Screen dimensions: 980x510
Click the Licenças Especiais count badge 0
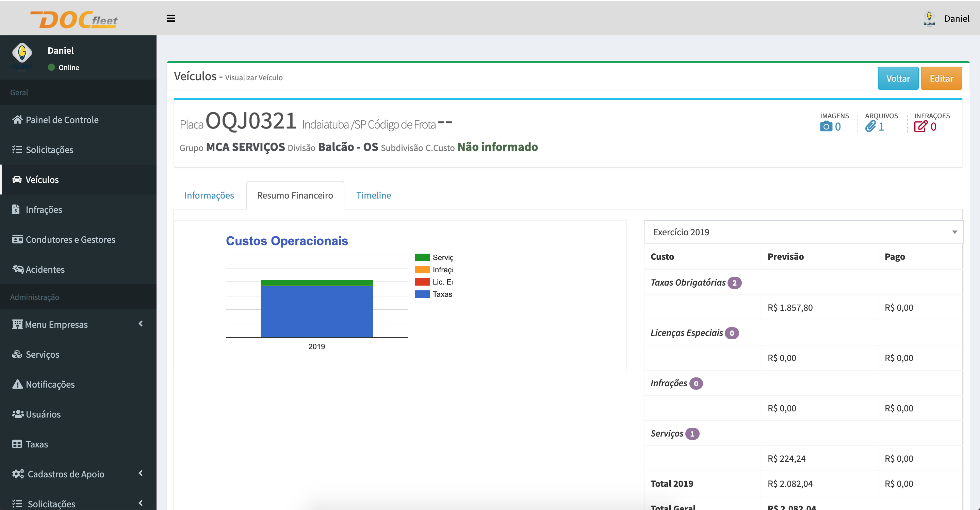click(732, 333)
